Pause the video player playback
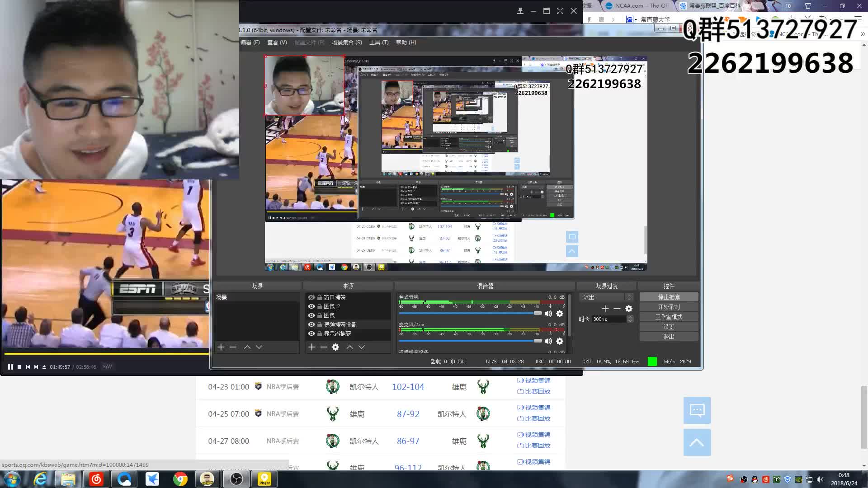 pyautogui.click(x=10, y=367)
